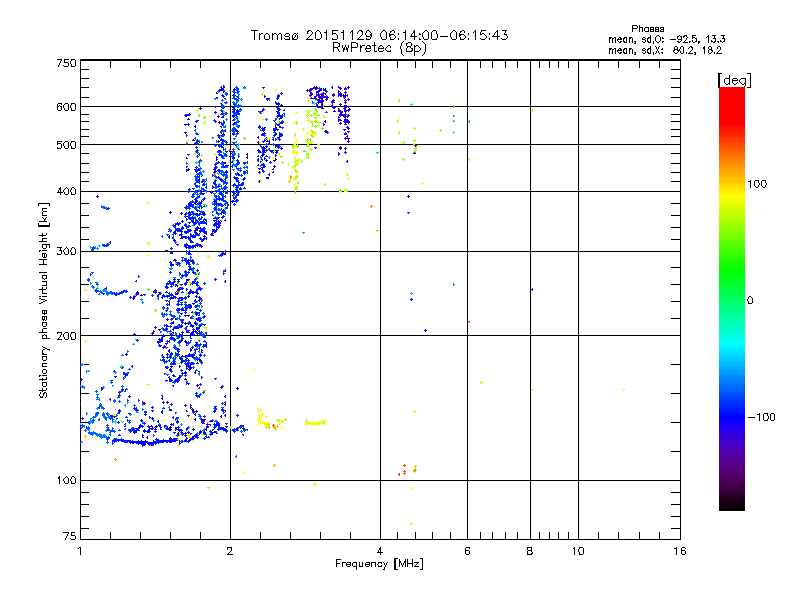This screenshot has height=600, width=800.
Task: Click the x-axis tick label "6"
Action: point(467,551)
